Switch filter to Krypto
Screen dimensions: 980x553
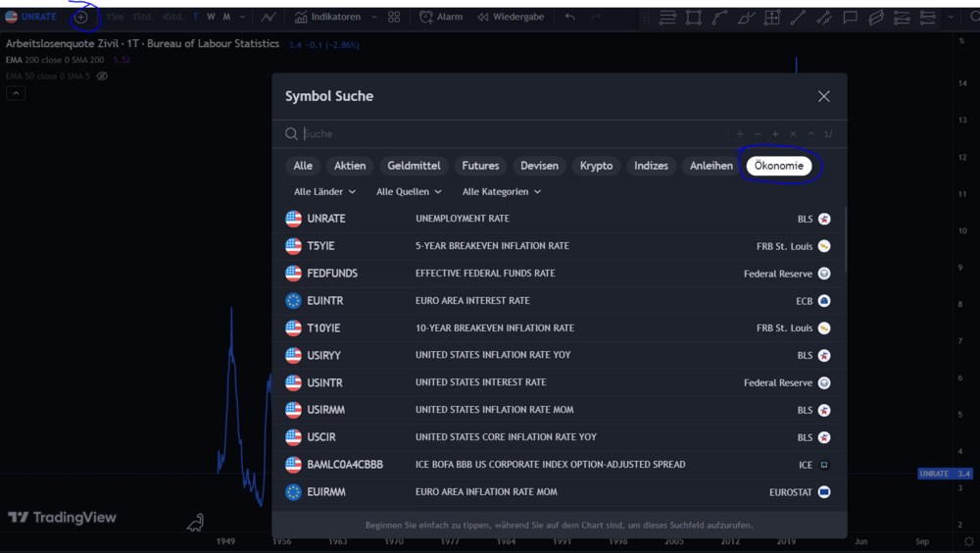coord(596,166)
